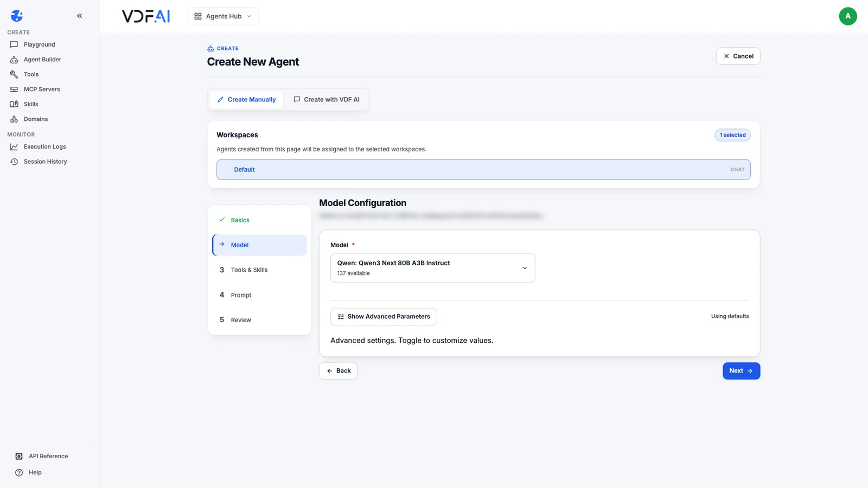Screen dimensions: 868x488
Task: Click the Skills book icon
Action: 14,104
